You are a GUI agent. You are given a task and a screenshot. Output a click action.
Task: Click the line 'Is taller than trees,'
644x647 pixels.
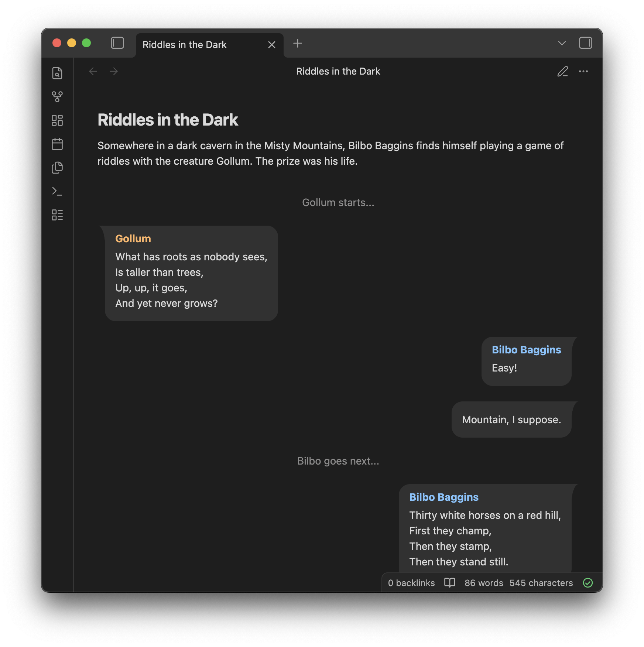point(159,272)
